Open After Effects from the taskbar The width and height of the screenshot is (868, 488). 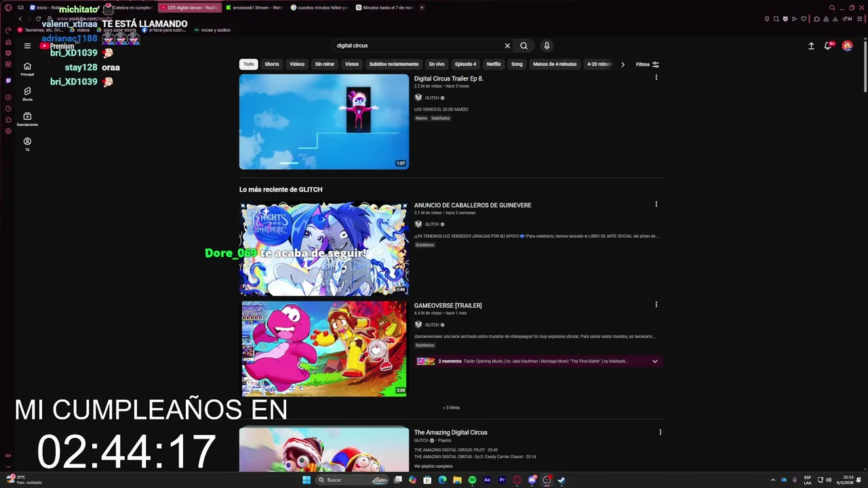pos(487,480)
